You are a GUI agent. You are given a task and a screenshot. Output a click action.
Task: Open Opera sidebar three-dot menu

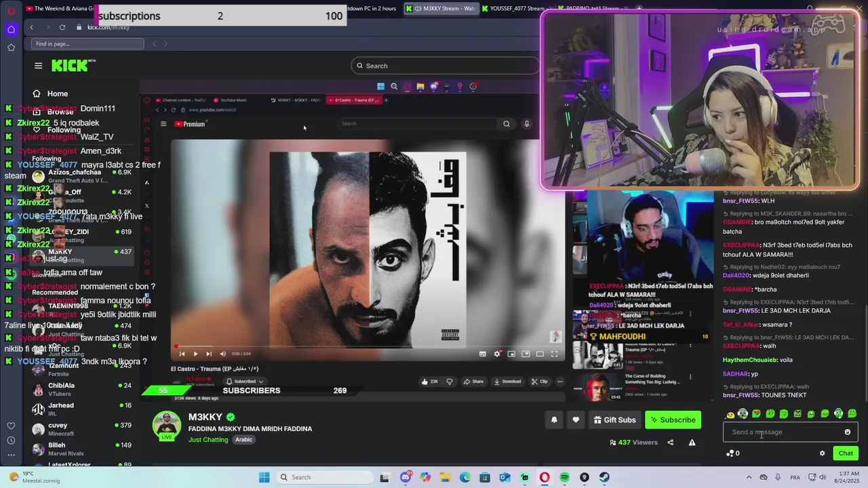pyautogui.click(x=11, y=455)
